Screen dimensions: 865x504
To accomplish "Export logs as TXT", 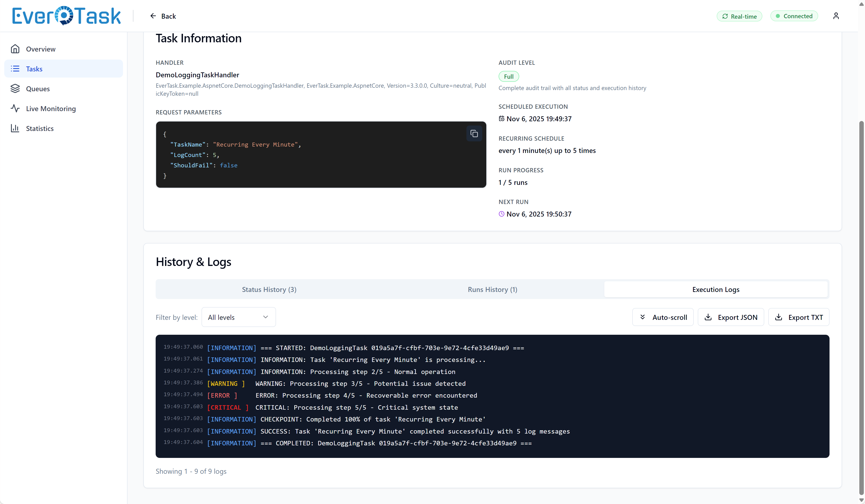I will (799, 317).
